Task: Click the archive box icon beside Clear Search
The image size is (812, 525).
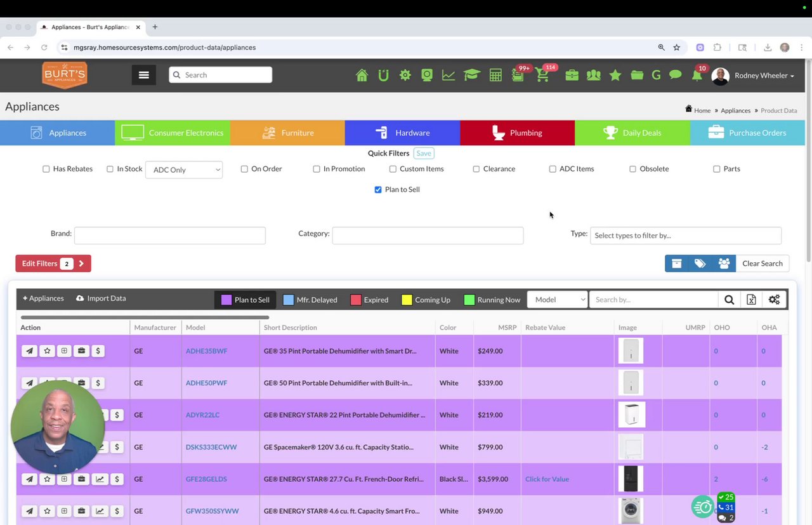Action: pos(677,263)
